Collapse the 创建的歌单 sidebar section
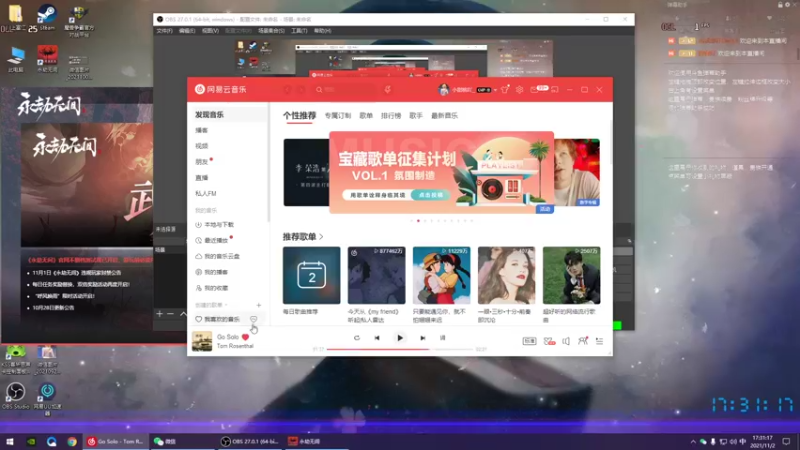The height and width of the screenshot is (450, 800). [211, 305]
